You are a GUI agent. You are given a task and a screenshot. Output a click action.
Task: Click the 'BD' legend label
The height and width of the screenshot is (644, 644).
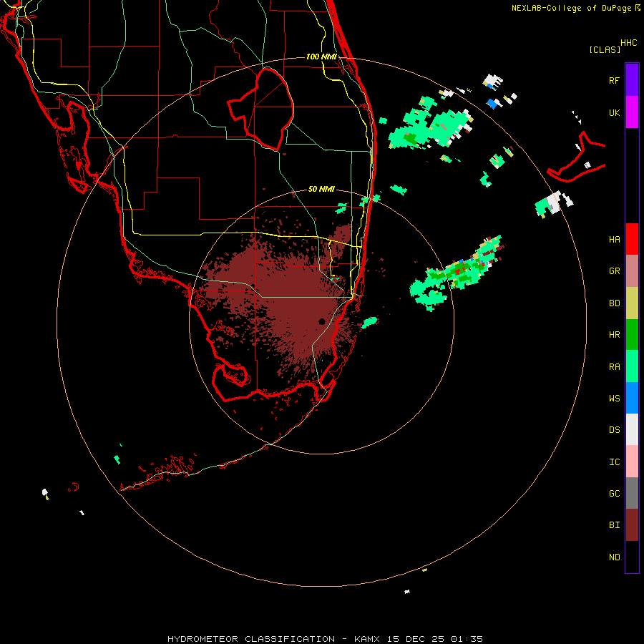(x=614, y=303)
